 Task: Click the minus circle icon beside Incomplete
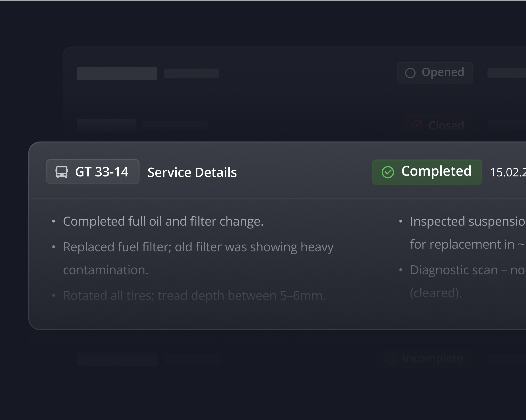point(391,359)
